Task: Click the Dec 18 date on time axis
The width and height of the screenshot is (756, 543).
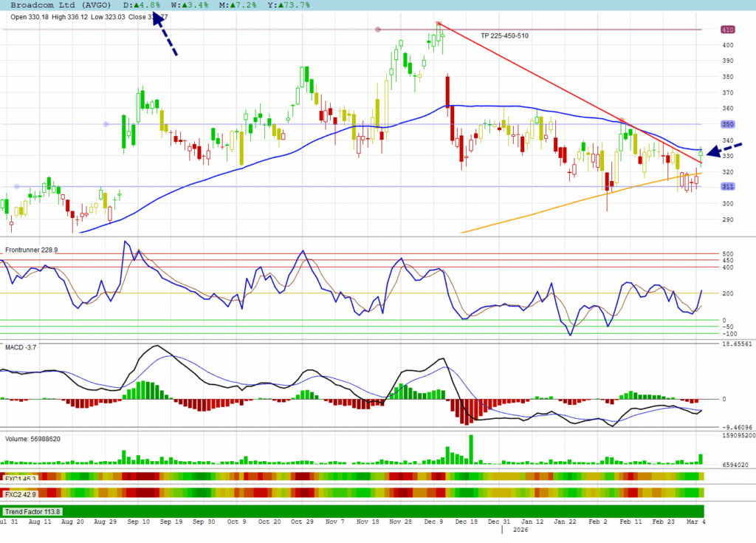Action: pyautogui.click(x=466, y=521)
